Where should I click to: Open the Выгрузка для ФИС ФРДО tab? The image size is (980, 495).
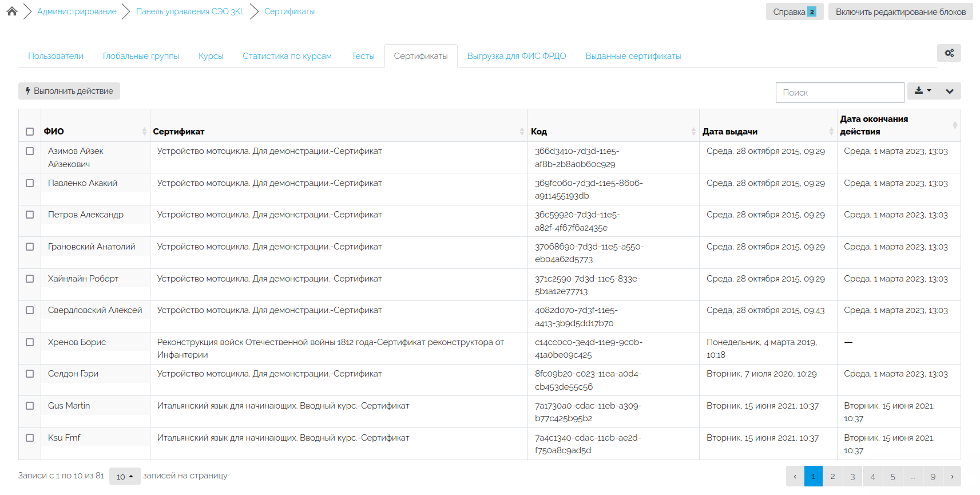click(x=517, y=56)
